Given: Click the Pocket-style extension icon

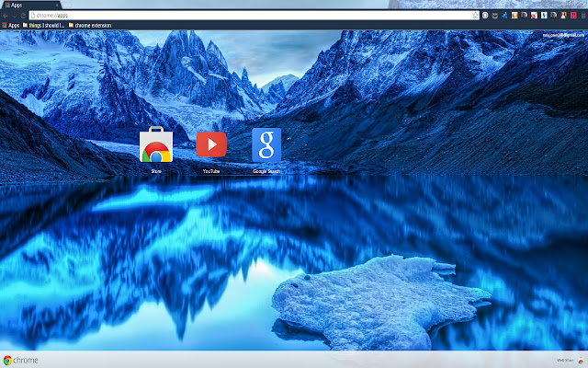Looking at the screenshot, I should [495, 16].
